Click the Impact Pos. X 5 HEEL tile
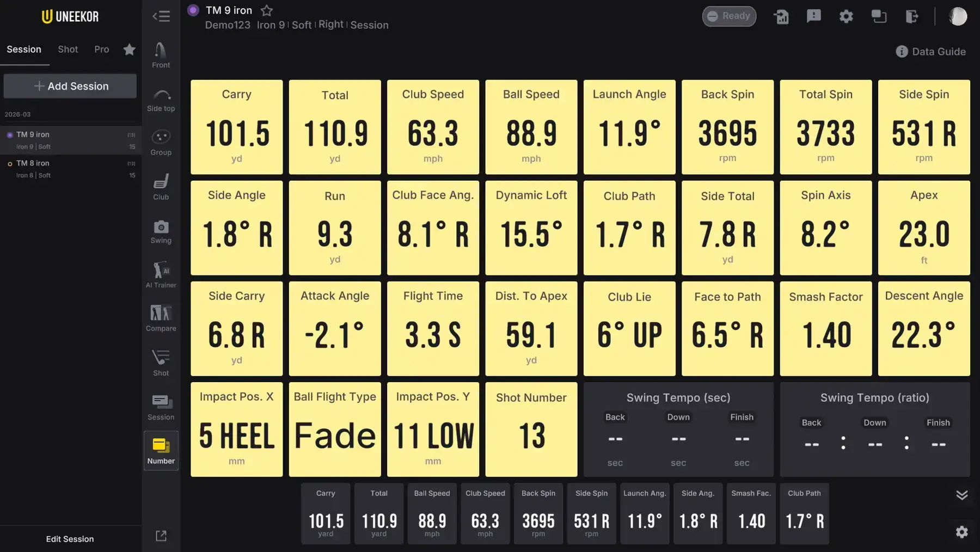Image resolution: width=980 pixels, height=552 pixels. pos(237,429)
